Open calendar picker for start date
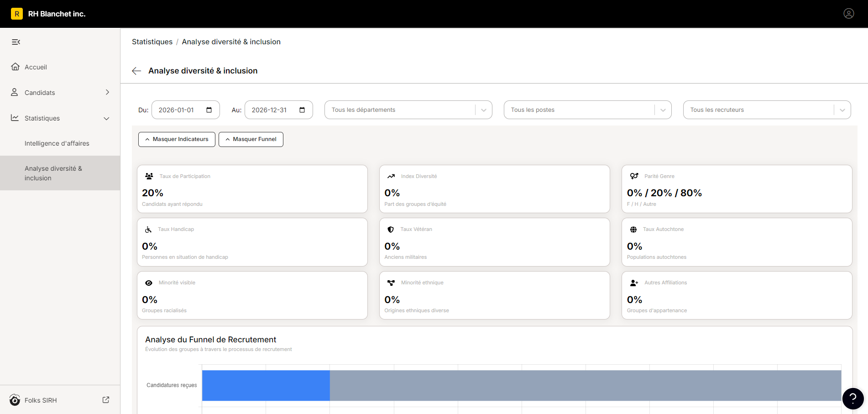The height and width of the screenshot is (414, 868). pyautogui.click(x=209, y=110)
